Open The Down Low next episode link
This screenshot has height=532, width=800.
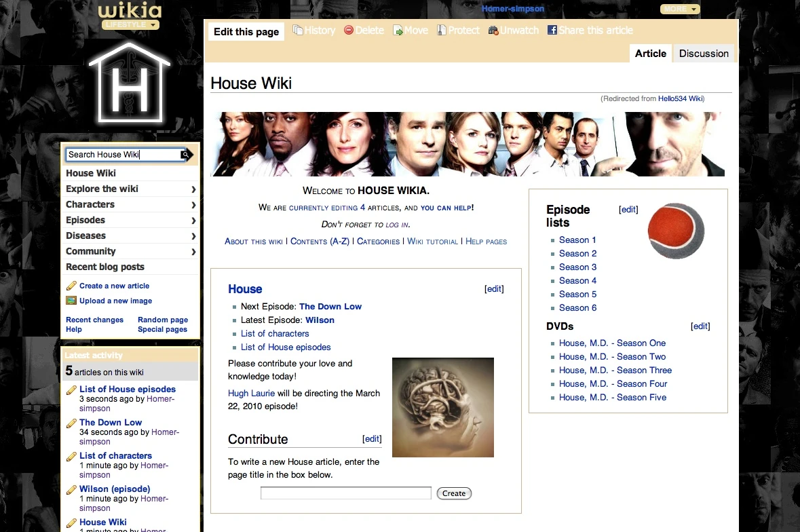pos(330,307)
